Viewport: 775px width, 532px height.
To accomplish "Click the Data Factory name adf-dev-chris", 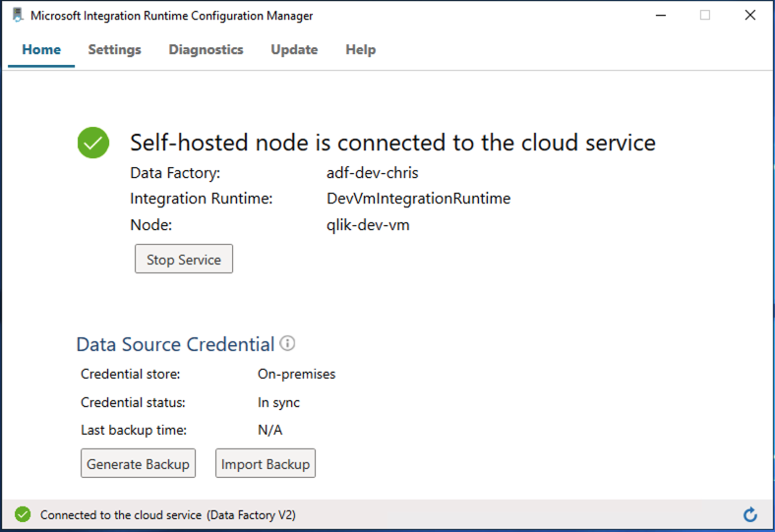I will tap(372, 173).
